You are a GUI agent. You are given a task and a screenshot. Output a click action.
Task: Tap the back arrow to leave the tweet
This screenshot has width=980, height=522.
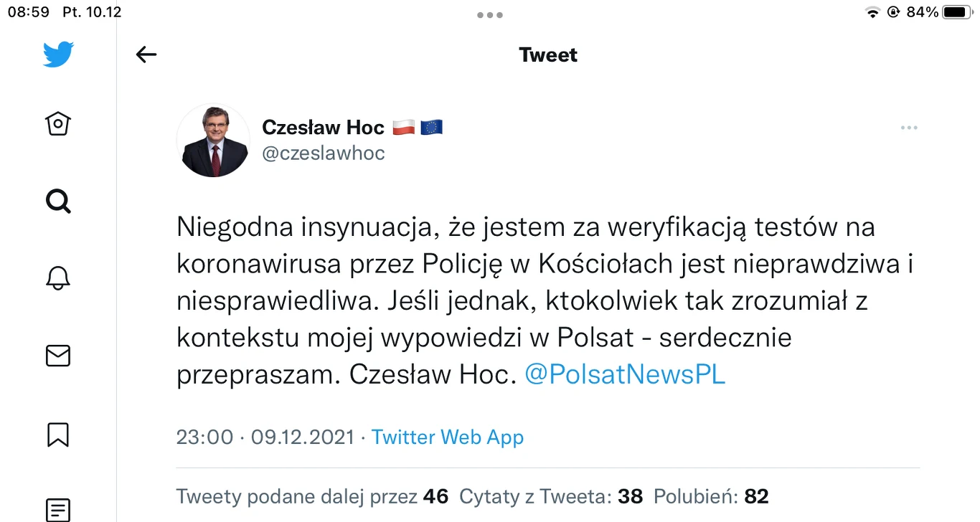[x=146, y=54]
